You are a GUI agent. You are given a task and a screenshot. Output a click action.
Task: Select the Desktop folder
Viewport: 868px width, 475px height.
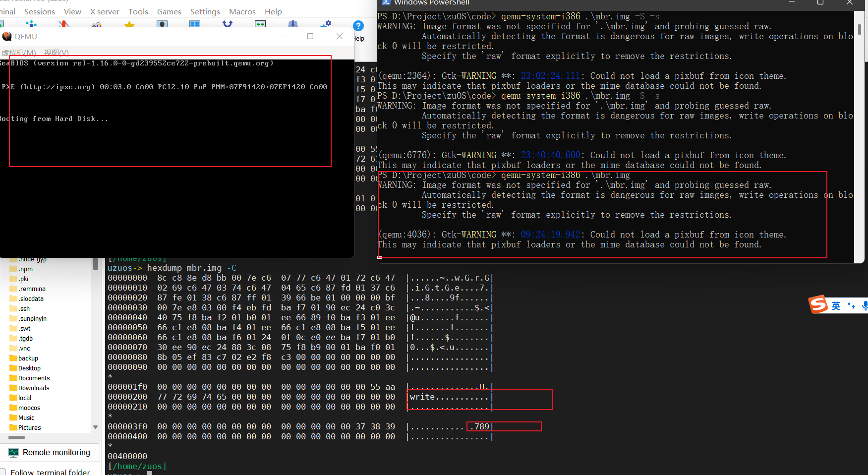pyautogui.click(x=25, y=368)
